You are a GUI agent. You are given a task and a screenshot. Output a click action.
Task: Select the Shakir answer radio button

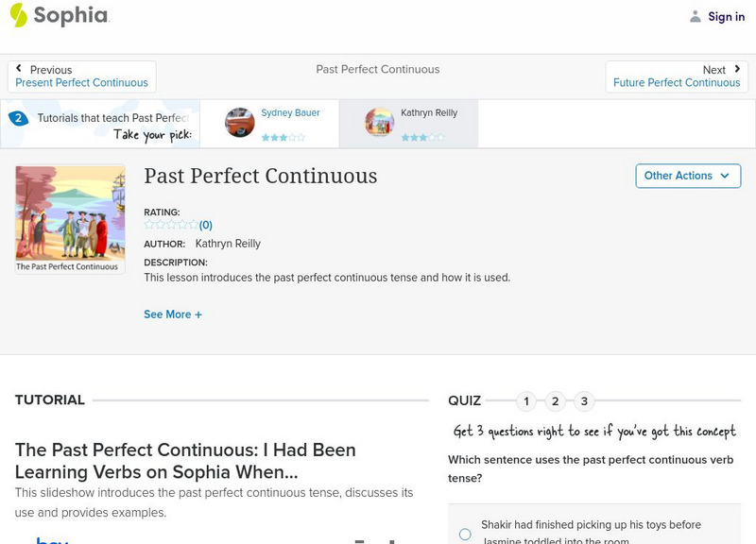coord(465,535)
